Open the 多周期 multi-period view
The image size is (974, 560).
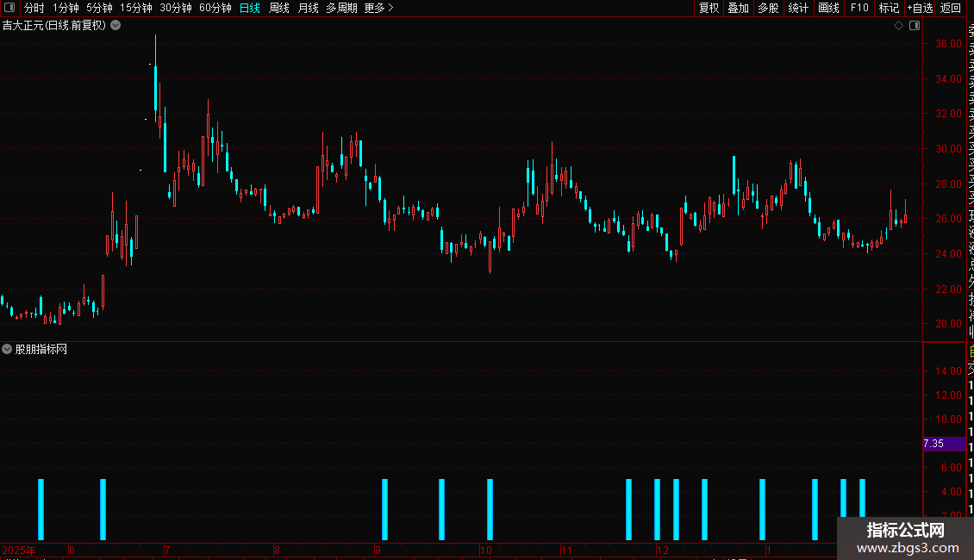coord(341,8)
